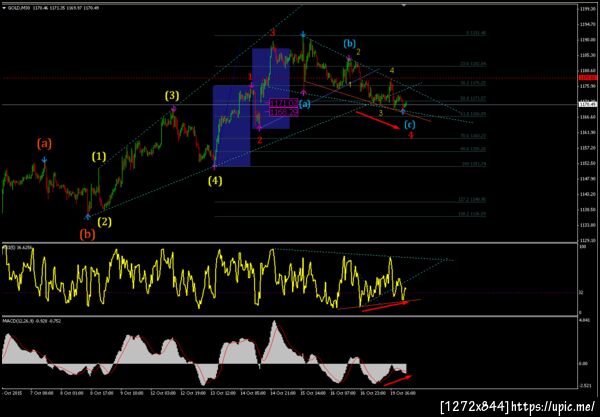The image size is (600, 417).
Task: Click the magenta arrow marker above yellow (4)
Action: pyautogui.click(x=214, y=166)
